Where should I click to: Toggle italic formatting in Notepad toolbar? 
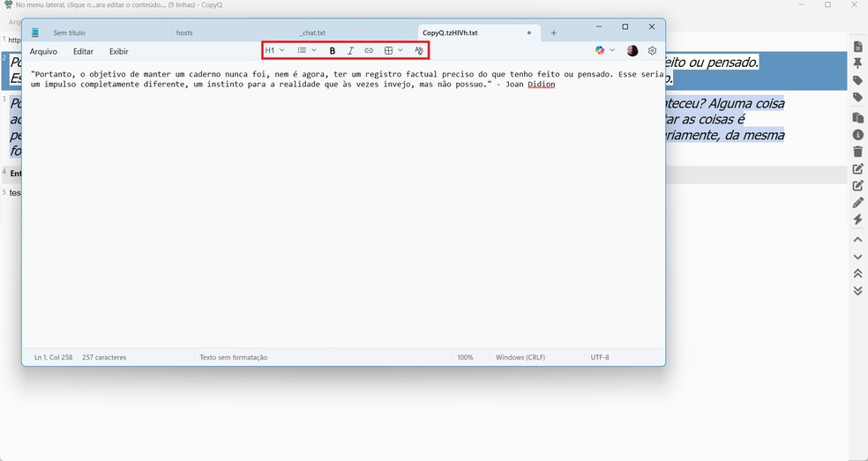pyautogui.click(x=350, y=50)
